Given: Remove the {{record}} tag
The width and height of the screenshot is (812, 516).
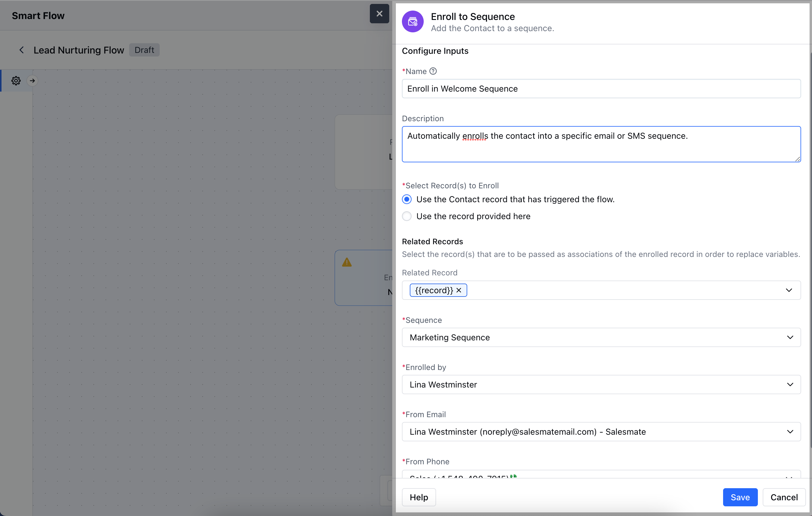Looking at the screenshot, I should [458, 290].
